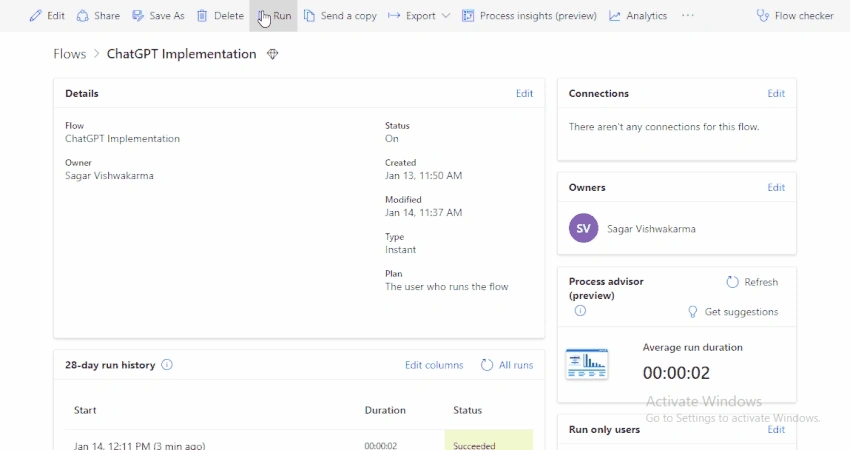Click the Process insights icon
Screen dimensions: 850x450
tap(467, 16)
